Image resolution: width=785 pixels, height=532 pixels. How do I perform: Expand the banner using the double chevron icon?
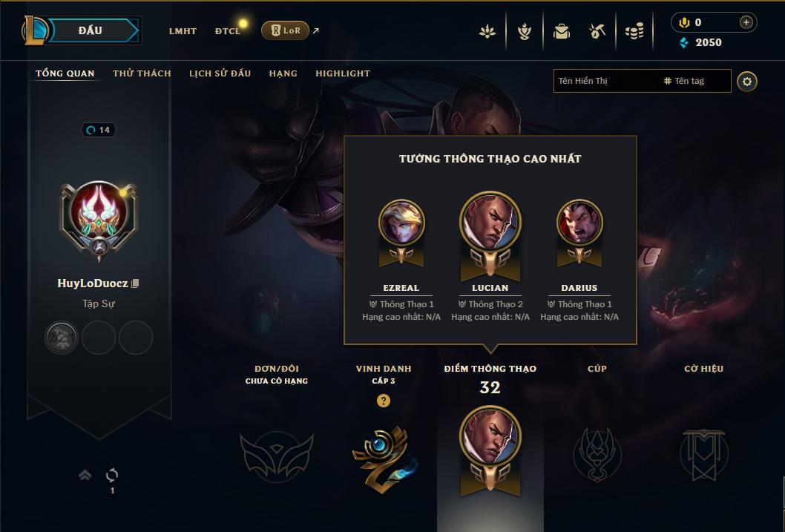click(85, 475)
